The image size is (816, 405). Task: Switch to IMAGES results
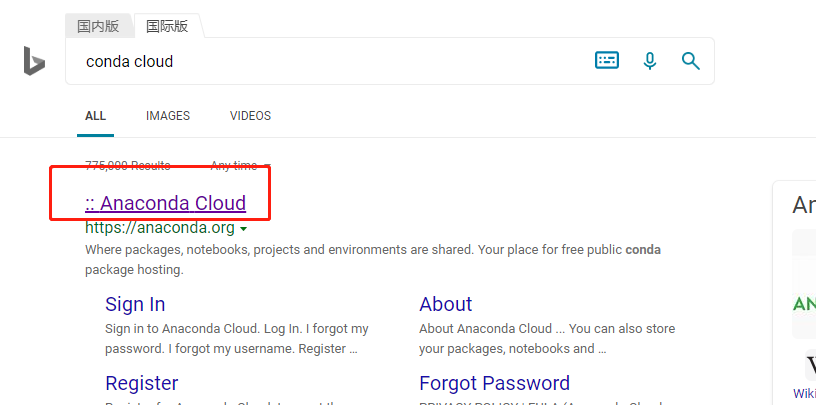[x=168, y=116]
